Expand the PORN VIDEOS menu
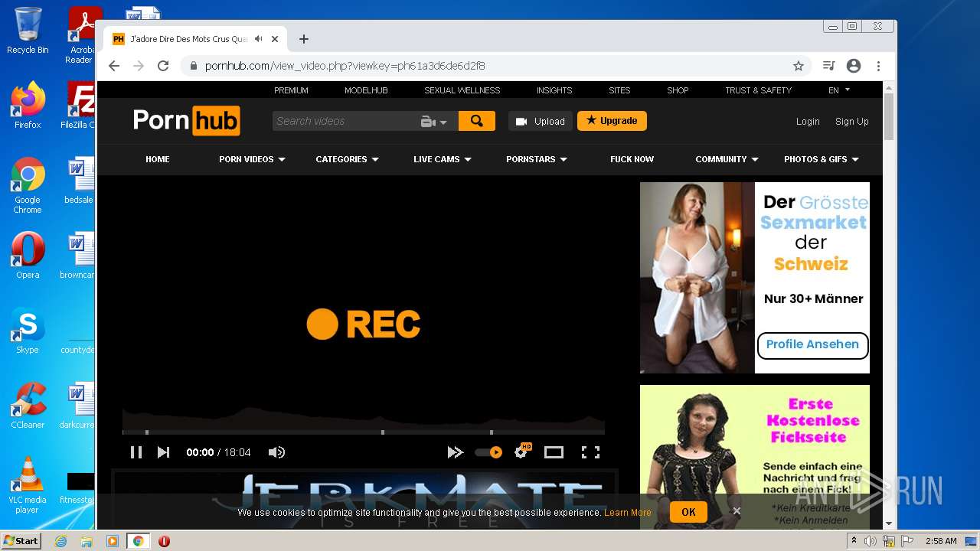Viewport: 980px width, 551px height. (252, 159)
